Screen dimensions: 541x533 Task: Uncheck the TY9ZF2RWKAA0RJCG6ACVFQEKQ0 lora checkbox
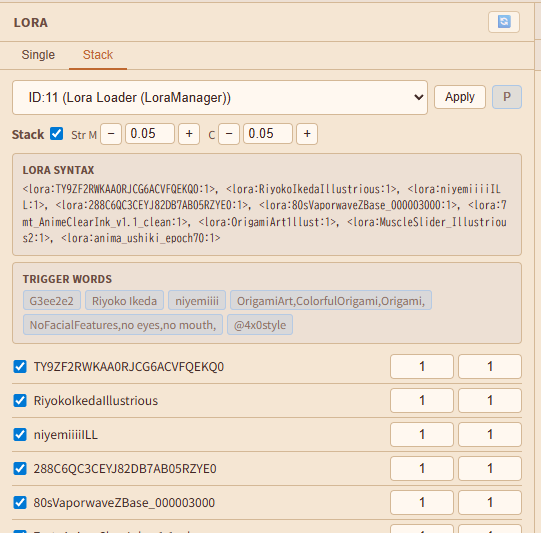point(20,366)
